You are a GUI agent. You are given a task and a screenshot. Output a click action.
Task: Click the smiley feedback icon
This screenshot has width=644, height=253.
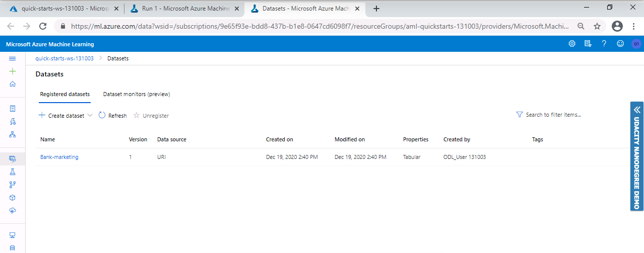point(620,44)
